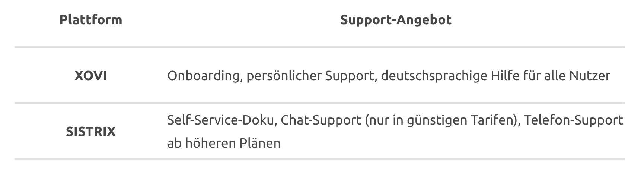
Task: Click the Chat-Support text
Action: click(x=321, y=120)
